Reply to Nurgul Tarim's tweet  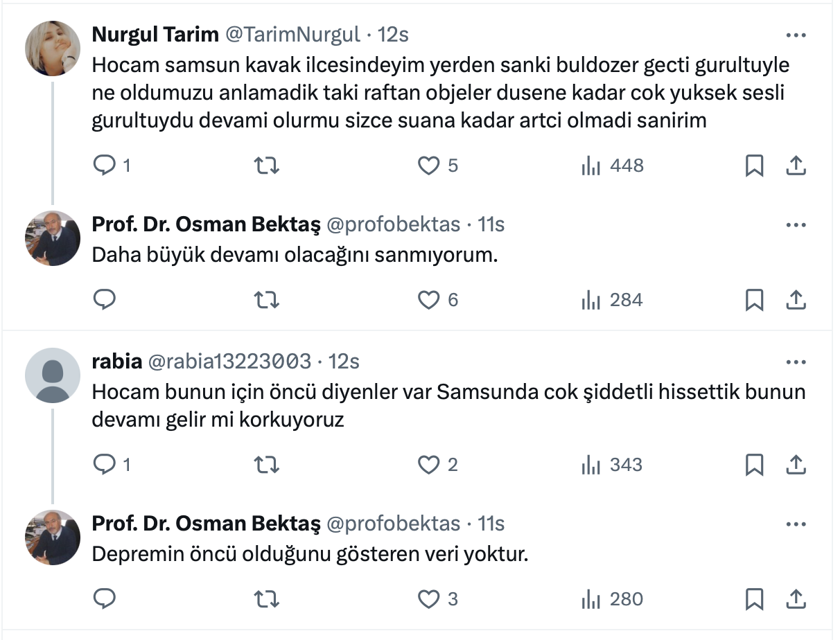(104, 166)
